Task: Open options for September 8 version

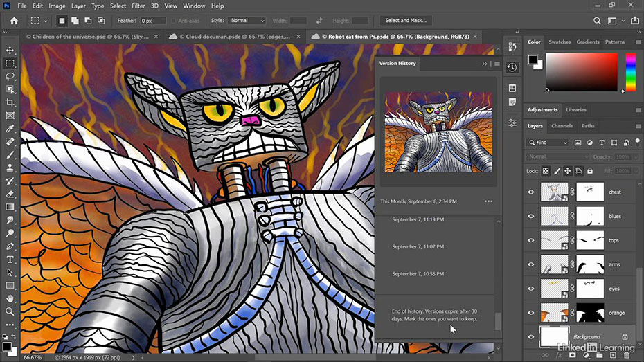Action: click(488, 201)
